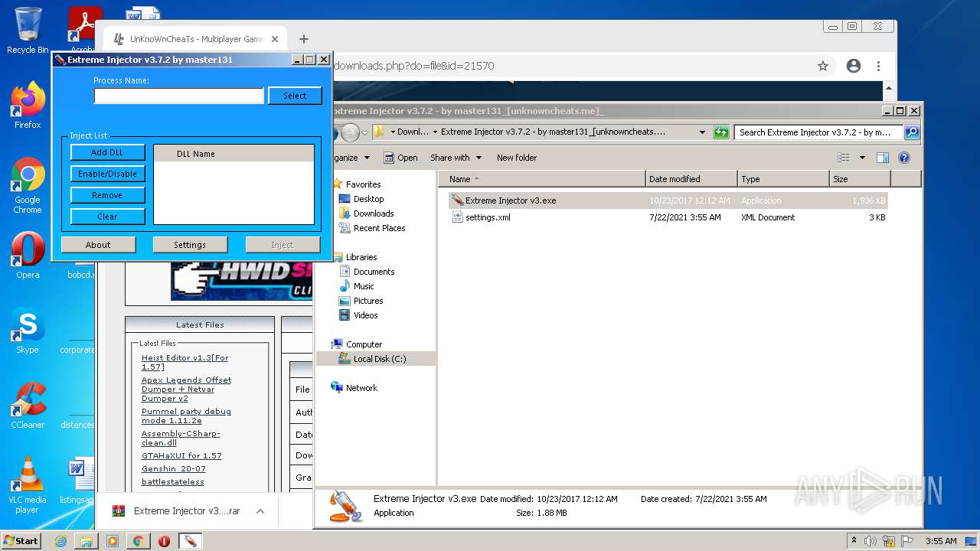Viewport: 980px width, 551px height.
Task: Click Select process button in injector
Action: [295, 96]
